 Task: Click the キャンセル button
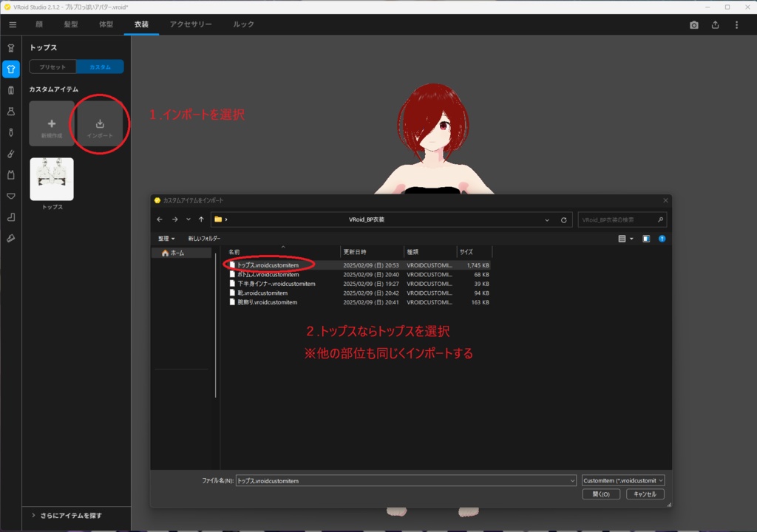point(645,494)
